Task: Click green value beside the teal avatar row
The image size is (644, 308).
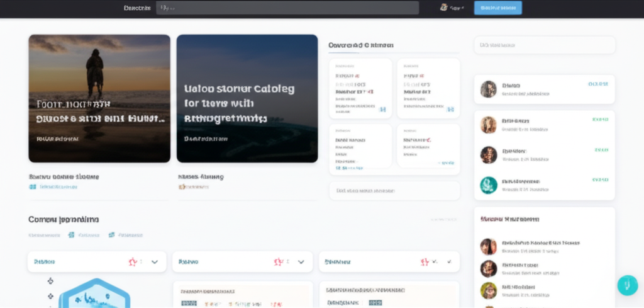Action: point(600,180)
